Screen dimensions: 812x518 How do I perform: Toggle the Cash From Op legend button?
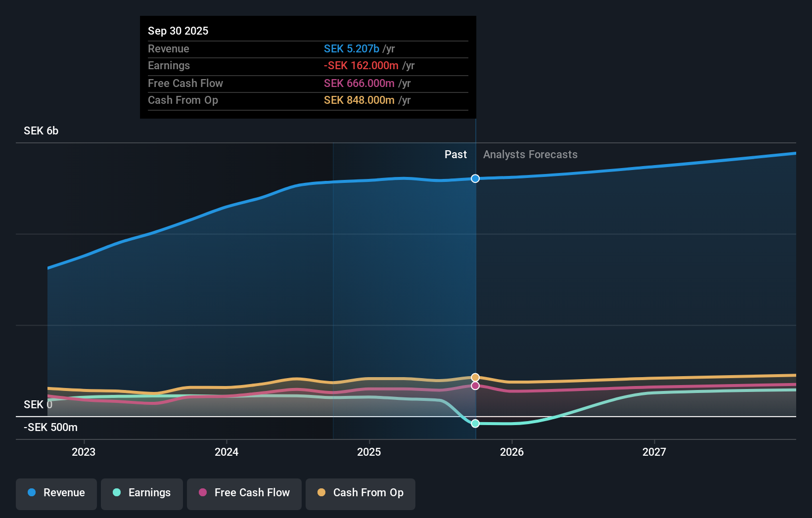[361, 494]
